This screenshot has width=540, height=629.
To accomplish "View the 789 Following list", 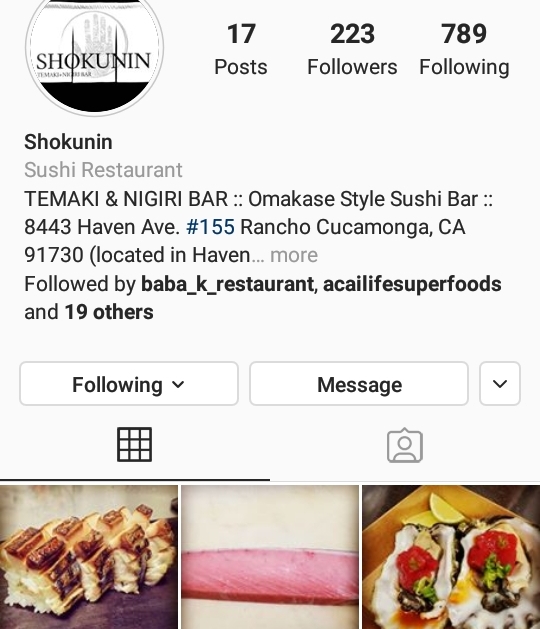I will 464,49.
